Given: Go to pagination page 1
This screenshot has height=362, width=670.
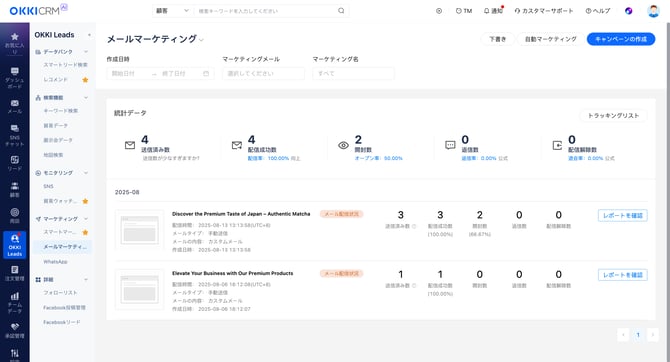Looking at the screenshot, I should tap(638, 335).
